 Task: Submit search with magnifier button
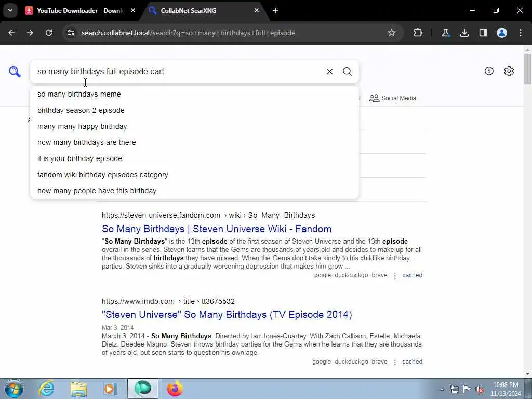[x=347, y=72]
